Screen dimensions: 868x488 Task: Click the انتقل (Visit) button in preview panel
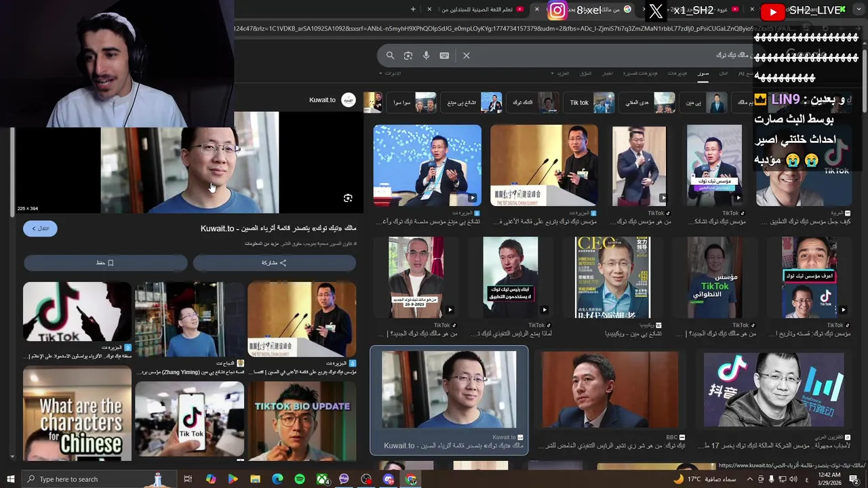40,228
